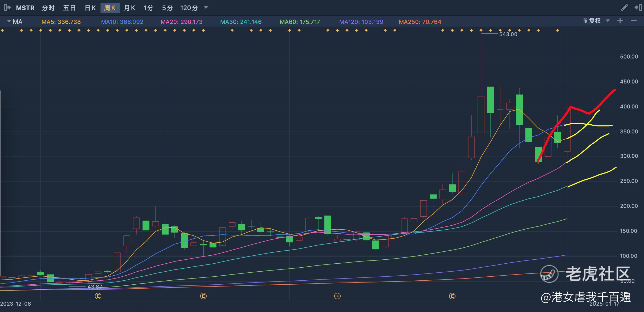Expand the MA indicator dropdown triangle
Viewport: 644px width, 312px height.
pyautogui.click(x=9, y=21)
